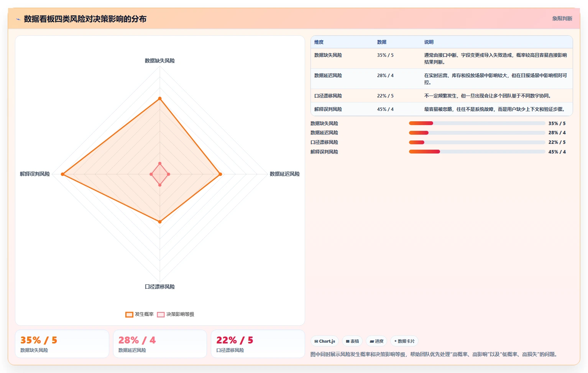
Task: Select the 表格 chip
Action: click(352, 341)
